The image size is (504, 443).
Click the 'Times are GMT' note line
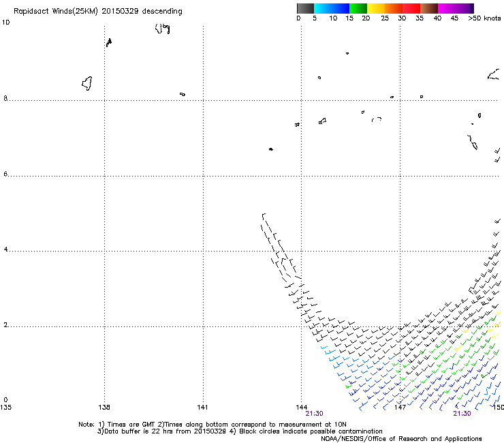(x=212, y=425)
